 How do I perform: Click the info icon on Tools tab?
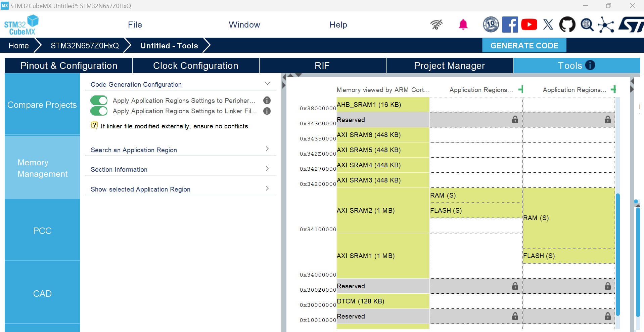[590, 65]
